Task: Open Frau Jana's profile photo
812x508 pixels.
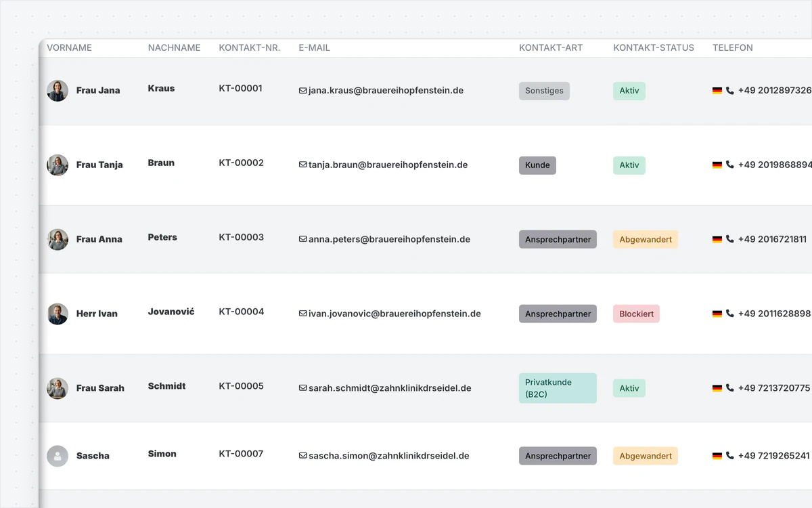Action: pos(58,91)
